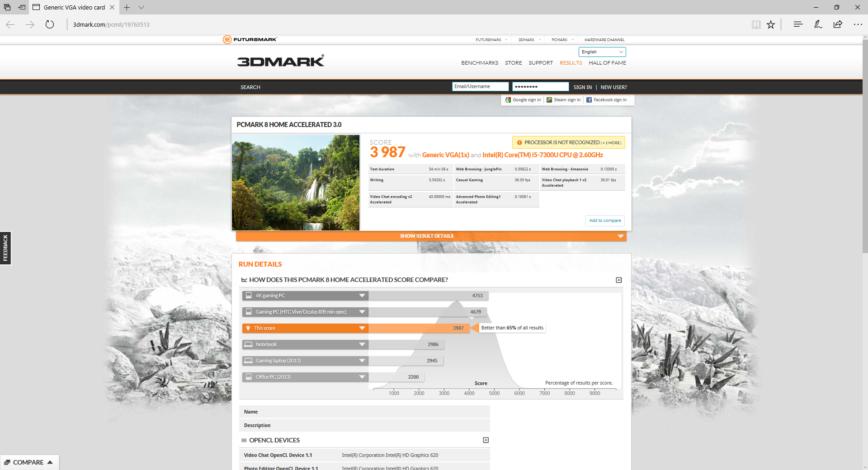868x470 pixels.
Task: Click Generic VGA(1x) graphics card link
Action: tap(446, 155)
